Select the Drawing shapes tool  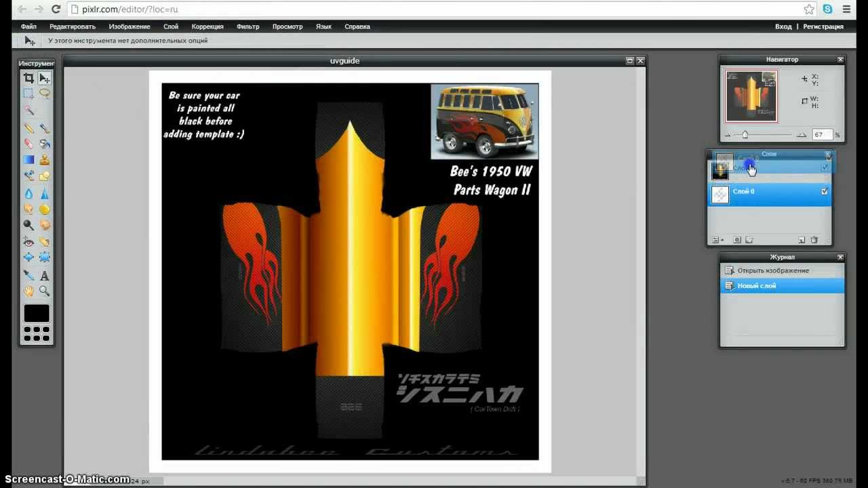tap(44, 176)
